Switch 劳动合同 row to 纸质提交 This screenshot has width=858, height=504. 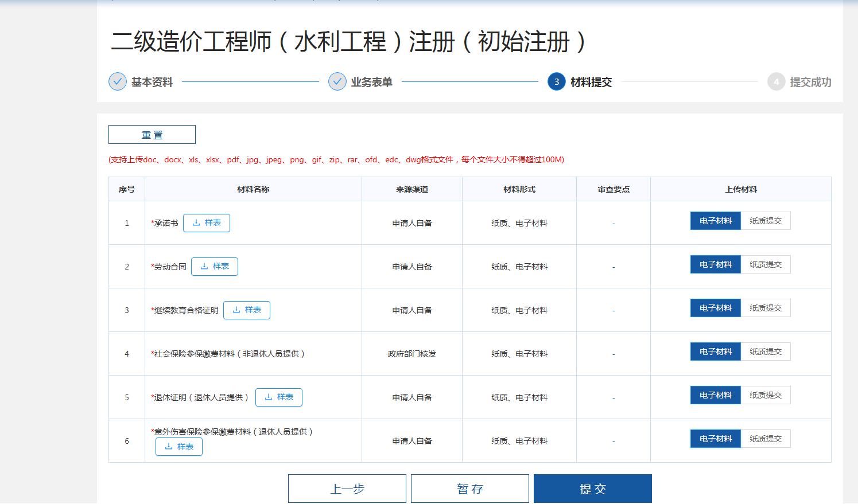[766, 265]
